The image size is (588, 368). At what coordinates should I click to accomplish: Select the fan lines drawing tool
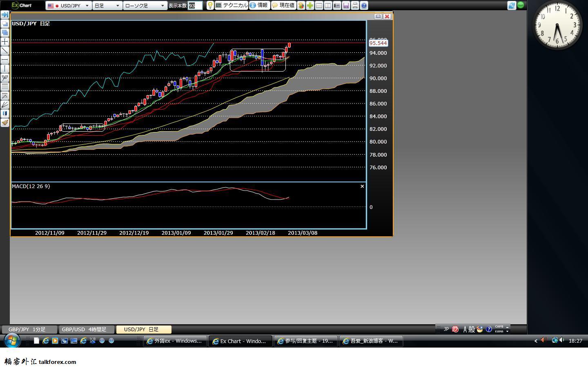pos(5,105)
